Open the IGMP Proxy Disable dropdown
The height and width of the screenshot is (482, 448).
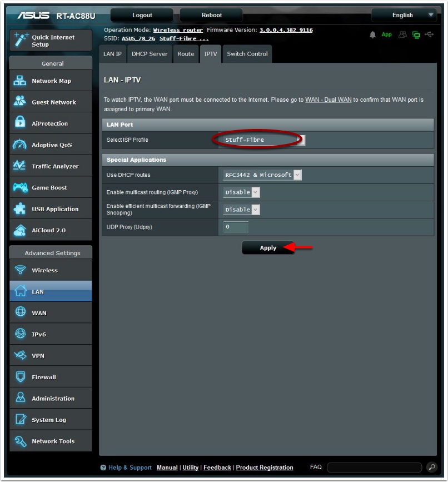(242, 192)
